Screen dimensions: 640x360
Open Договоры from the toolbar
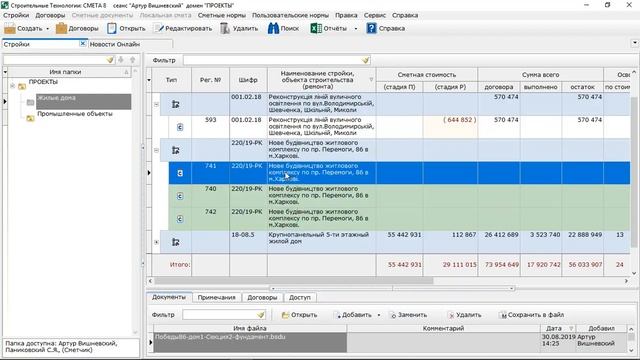coord(78,29)
